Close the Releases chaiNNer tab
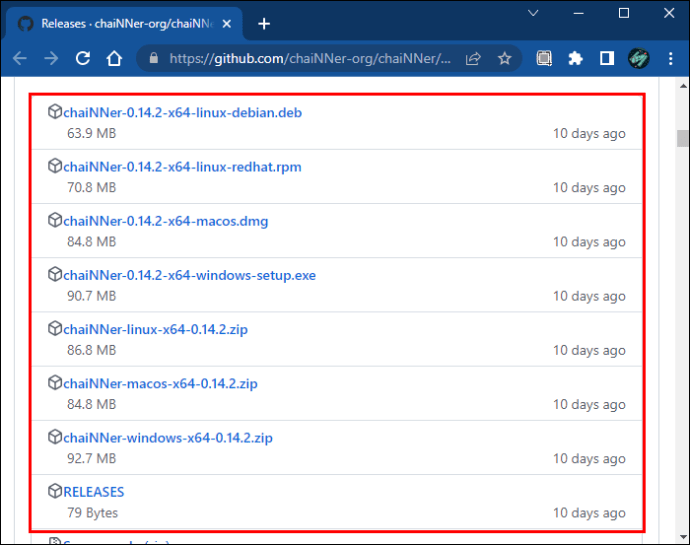The height and width of the screenshot is (545, 690). (227, 24)
